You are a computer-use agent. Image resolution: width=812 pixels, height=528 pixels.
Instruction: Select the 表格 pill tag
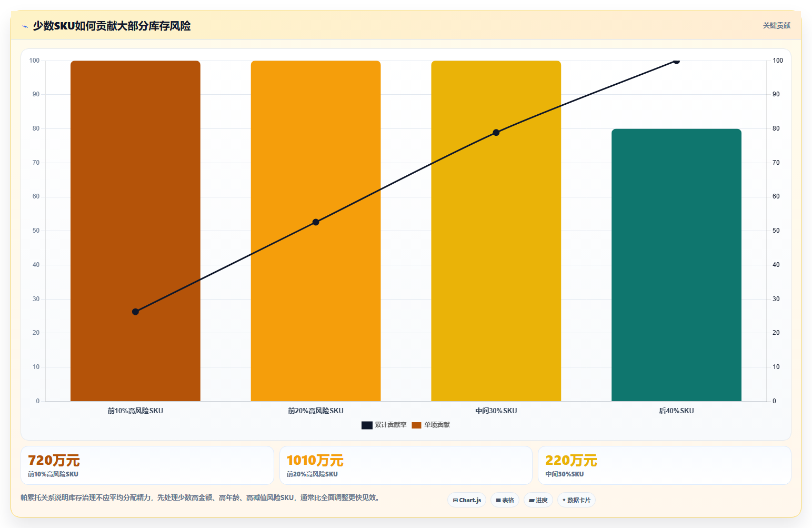505,500
